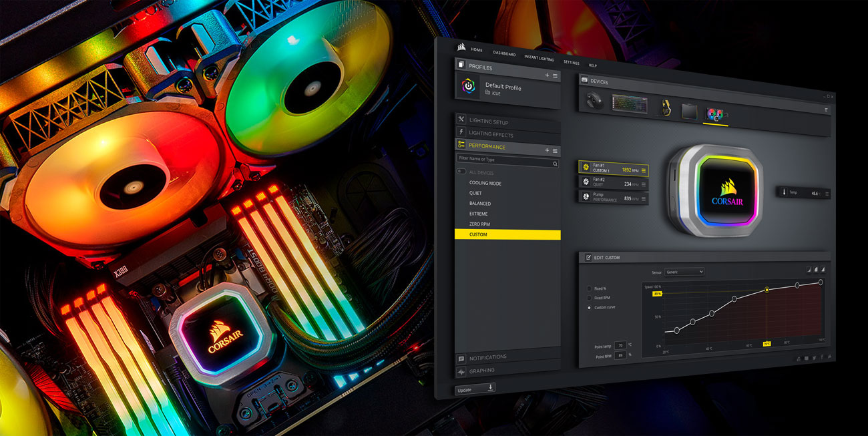Open the Settings menu

(572, 62)
